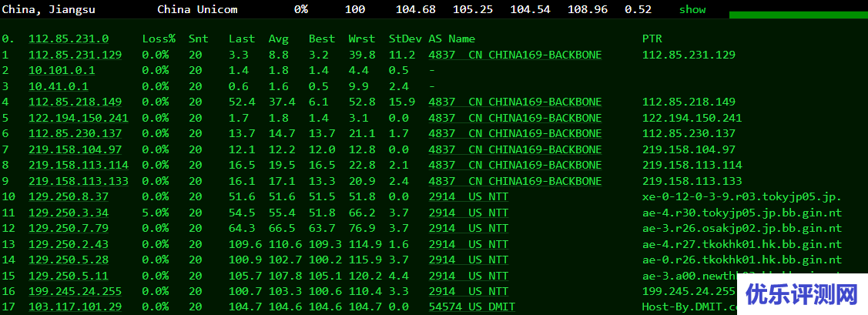Viewport: 868px width, 315px height.
Task: Open hop 4 IP link 112.85.218.149
Action: coord(75,102)
